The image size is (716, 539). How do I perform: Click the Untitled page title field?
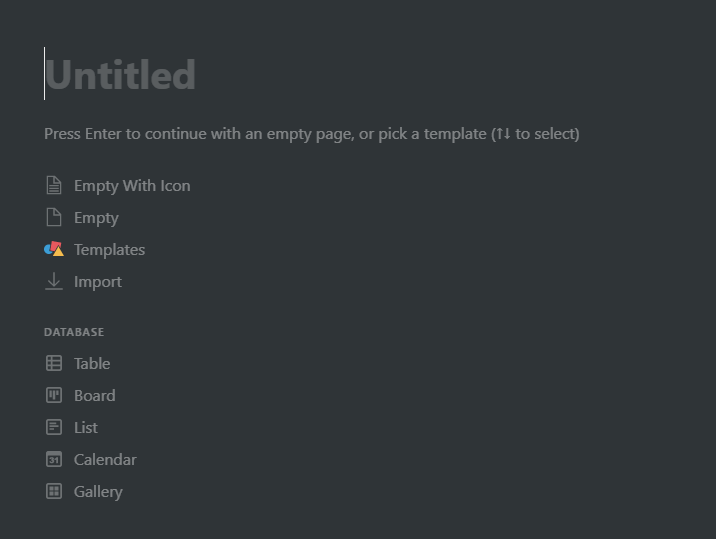(120, 76)
